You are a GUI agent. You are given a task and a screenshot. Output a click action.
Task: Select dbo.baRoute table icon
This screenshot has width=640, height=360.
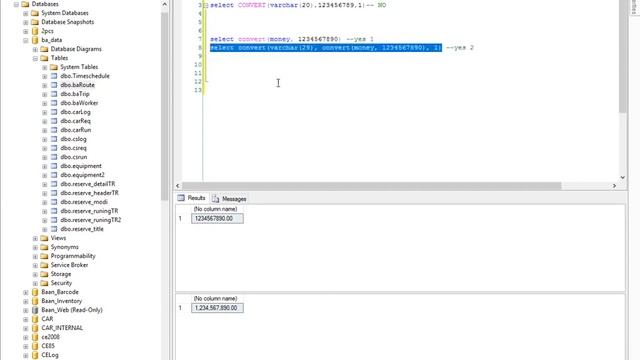[54, 85]
